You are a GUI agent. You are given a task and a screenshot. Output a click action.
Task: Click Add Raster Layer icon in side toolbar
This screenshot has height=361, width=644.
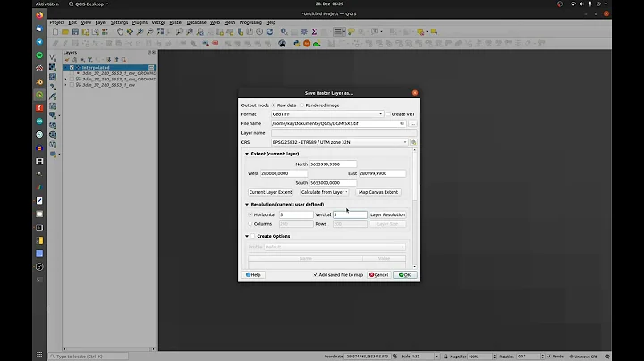pyautogui.click(x=53, y=67)
